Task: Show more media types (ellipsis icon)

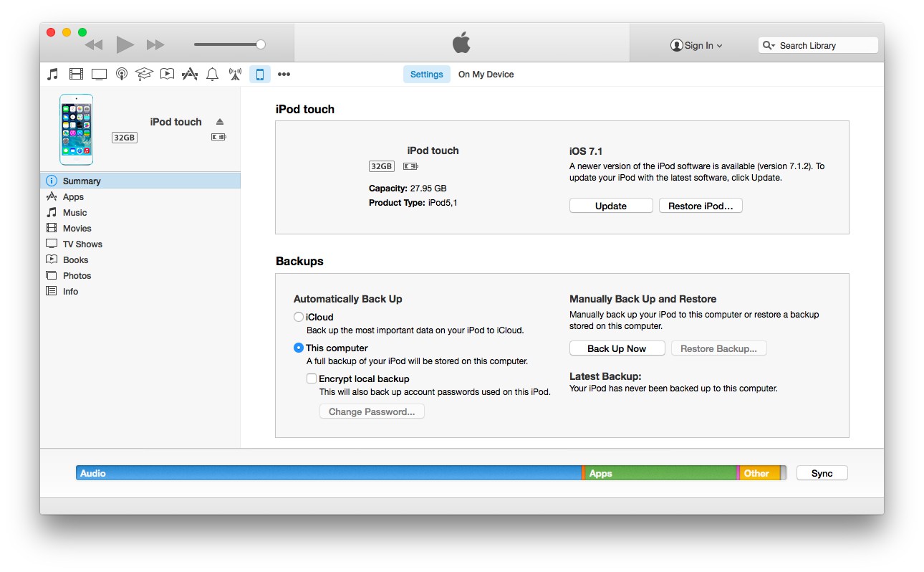Action: point(284,74)
